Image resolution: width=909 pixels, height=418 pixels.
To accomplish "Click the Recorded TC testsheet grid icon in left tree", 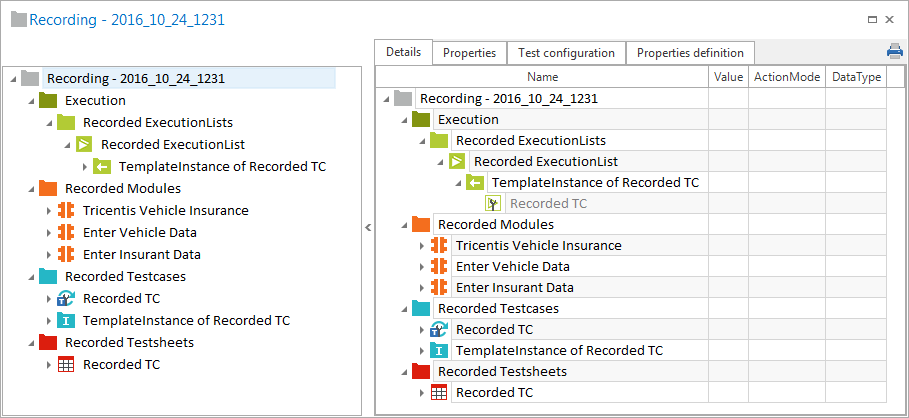I will (66, 364).
